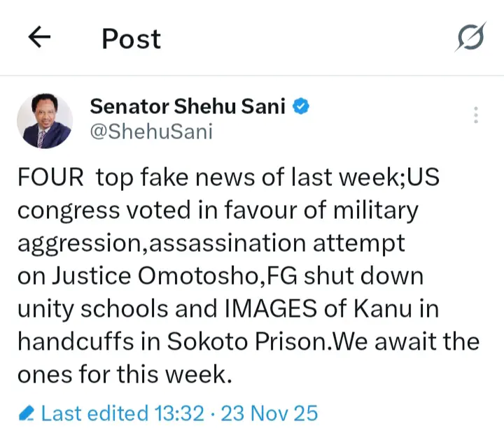Tap the Post header title
This screenshot has height=435, width=504.
point(132,38)
